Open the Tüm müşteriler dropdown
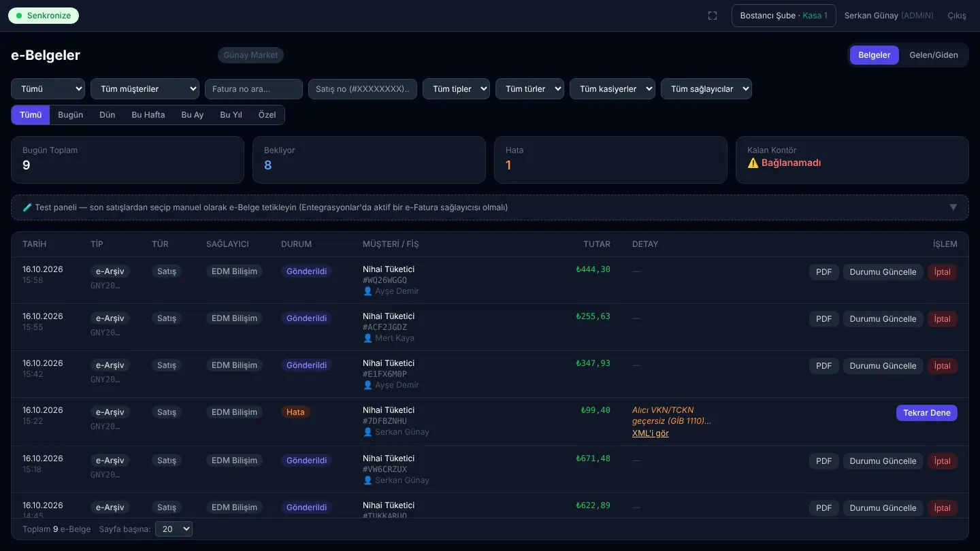 tap(145, 89)
